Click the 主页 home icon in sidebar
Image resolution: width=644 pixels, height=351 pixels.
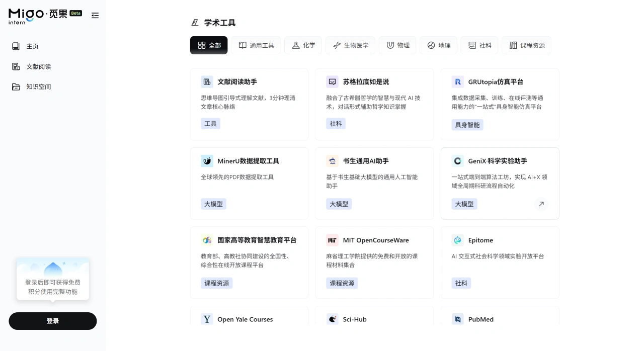(16, 46)
